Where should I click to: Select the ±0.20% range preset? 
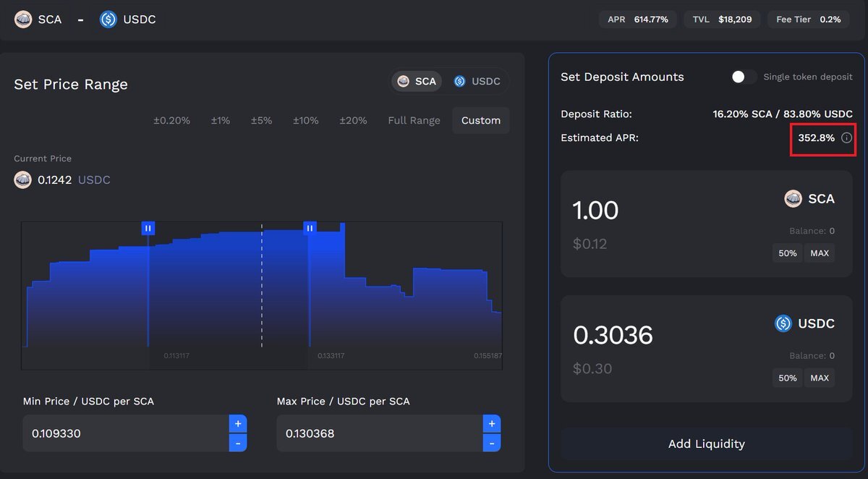(171, 121)
